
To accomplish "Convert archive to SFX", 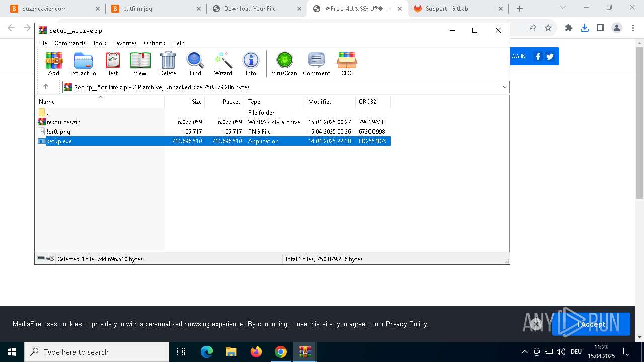I will tap(347, 64).
